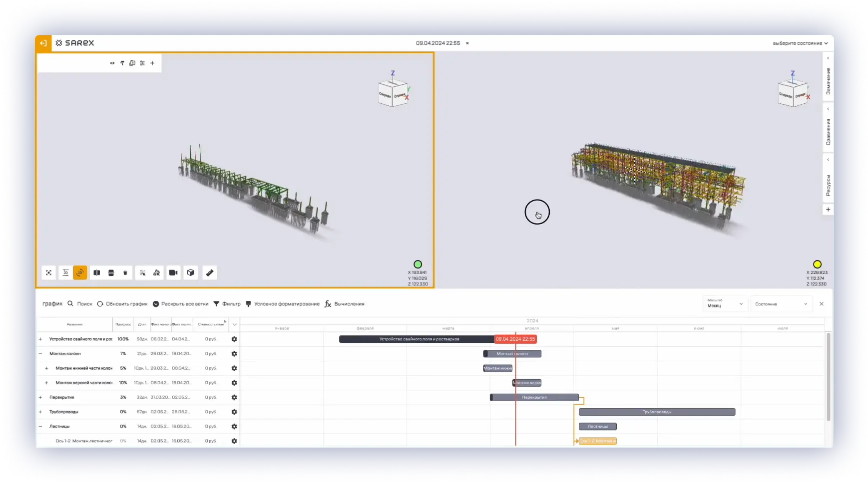Screen dimensions: 868x483
Task: Click 'Обновить график' button
Action: click(122, 304)
